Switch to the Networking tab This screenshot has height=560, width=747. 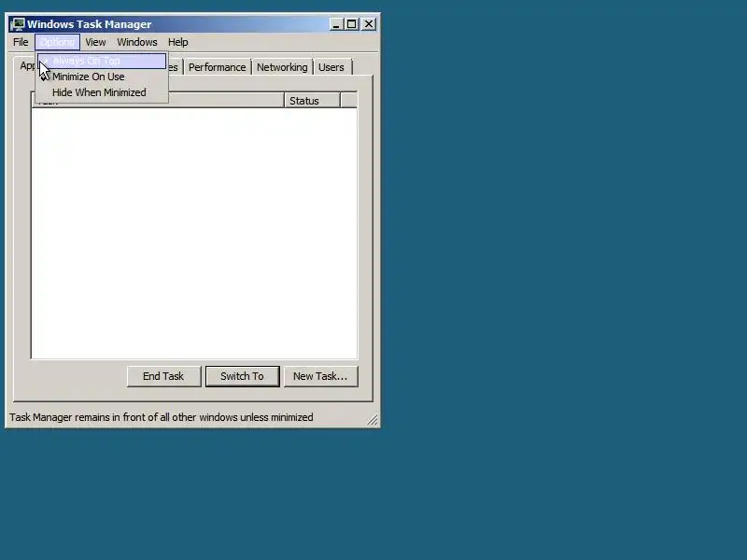tap(282, 67)
